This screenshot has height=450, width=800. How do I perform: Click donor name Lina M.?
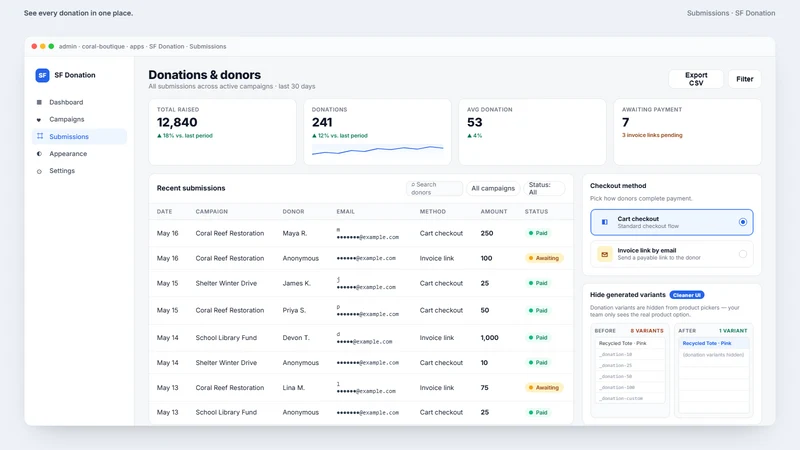pyautogui.click(x=294, y=388)
